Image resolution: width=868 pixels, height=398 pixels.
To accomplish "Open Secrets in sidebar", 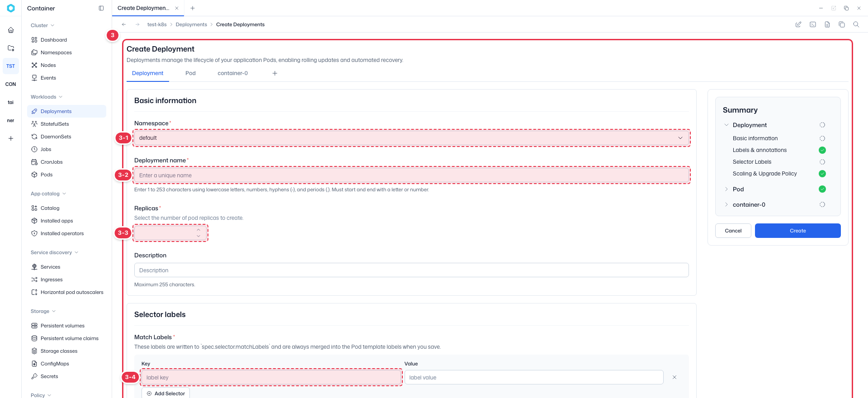I will 66,376.
